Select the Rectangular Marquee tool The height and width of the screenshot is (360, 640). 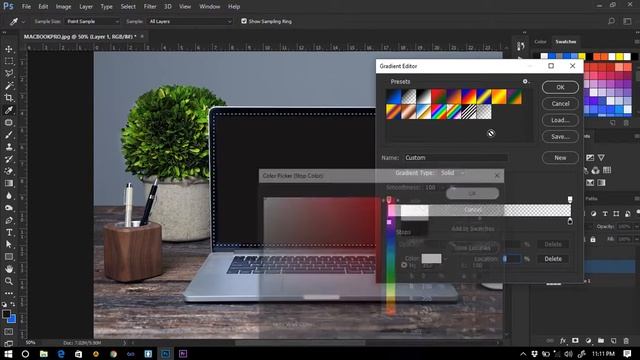pos(9,61)
